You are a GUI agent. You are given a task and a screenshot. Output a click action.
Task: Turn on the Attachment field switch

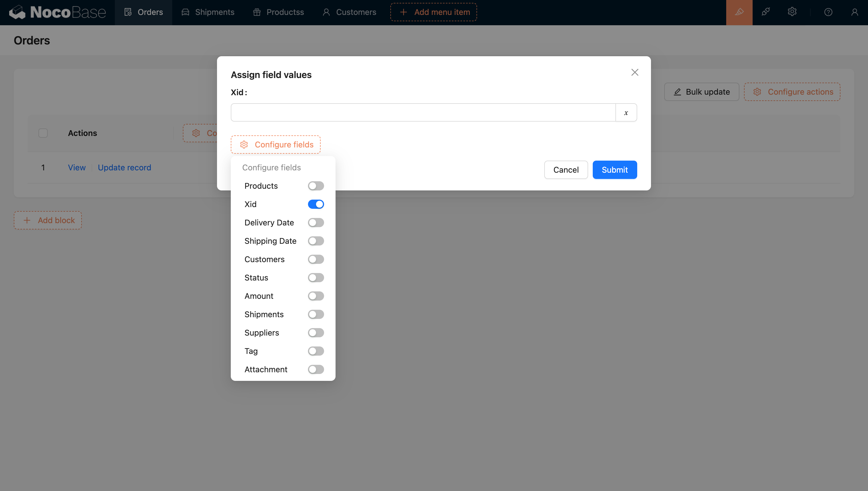pyautogui.click(x=315, y=369)
